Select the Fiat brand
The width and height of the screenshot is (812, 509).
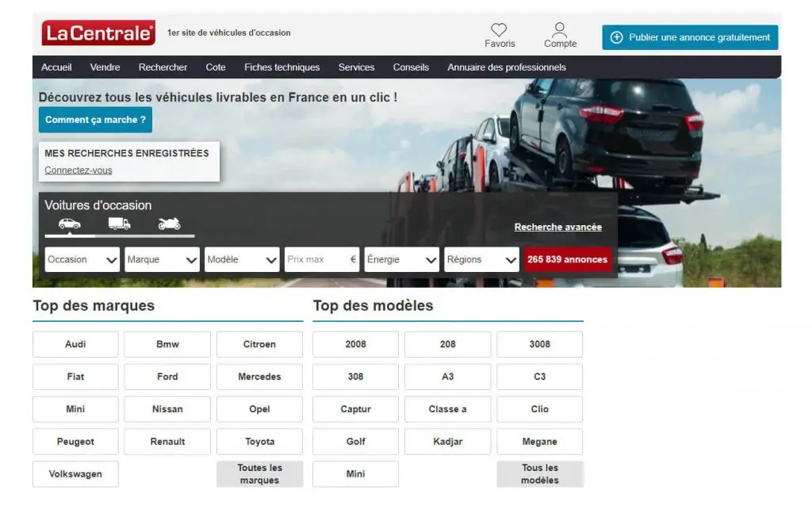pos(75,377)
